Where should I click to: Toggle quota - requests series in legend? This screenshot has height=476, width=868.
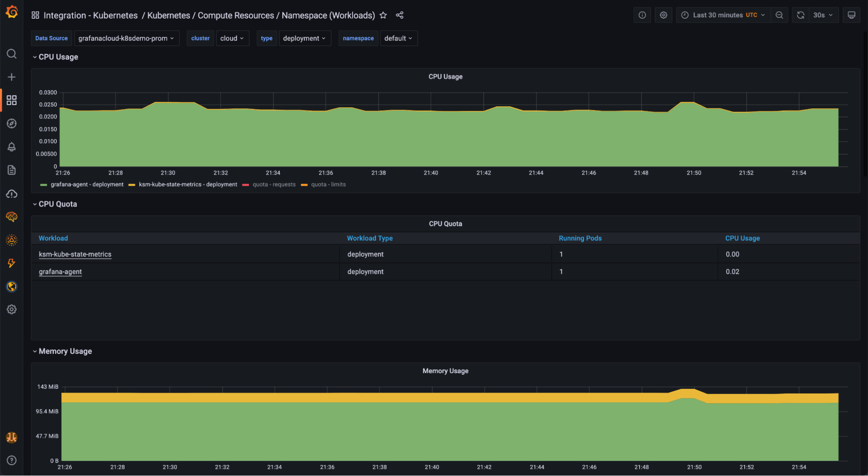274,184
